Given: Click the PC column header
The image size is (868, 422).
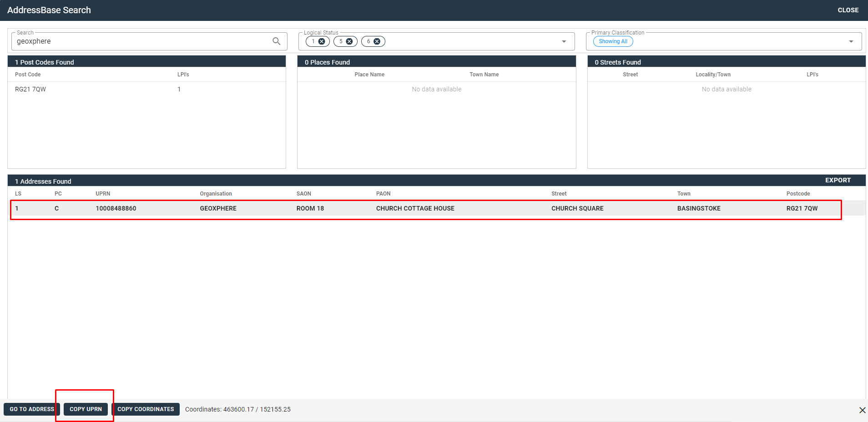Looking at the screenshot, I should pyautogui.click(x=58, y=194).
